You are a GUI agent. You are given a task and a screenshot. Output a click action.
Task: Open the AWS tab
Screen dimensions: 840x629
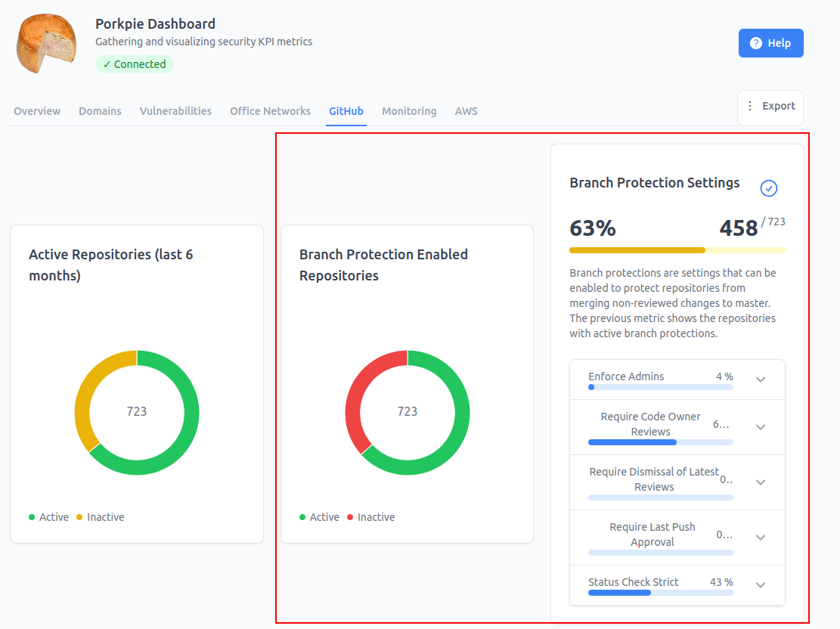click(466, 111)
